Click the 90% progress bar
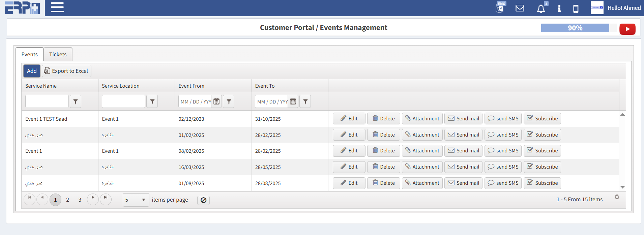The width and height of the screenshot is (644, 235). (575, 28)
